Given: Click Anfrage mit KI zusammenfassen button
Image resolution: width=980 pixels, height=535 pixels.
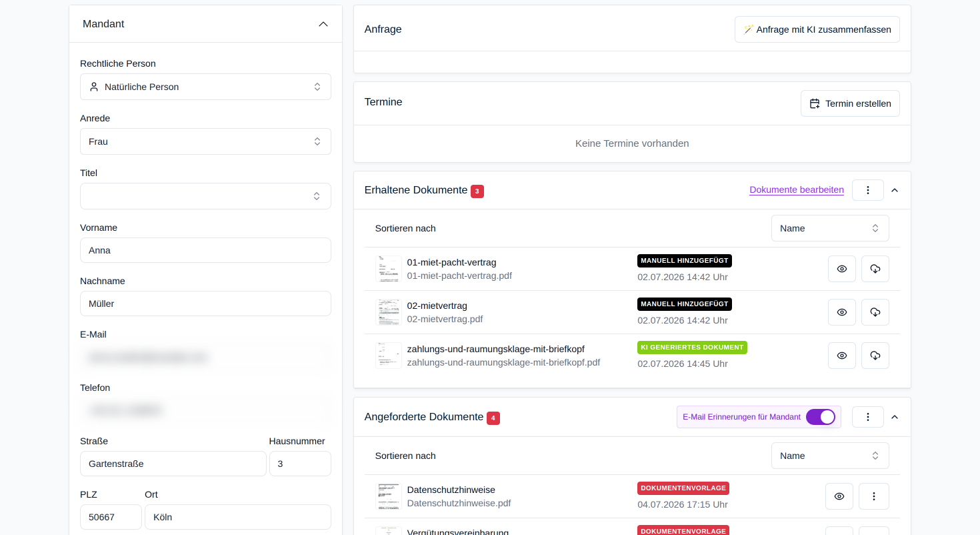Looking at the screenshot, I should coord(817,29).
